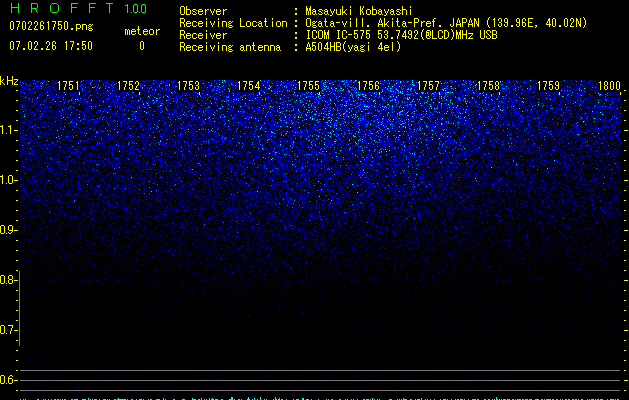This screenshot has height=400, width=629.
Task: Click the 1751 time marker
Action: click(68, 86)
